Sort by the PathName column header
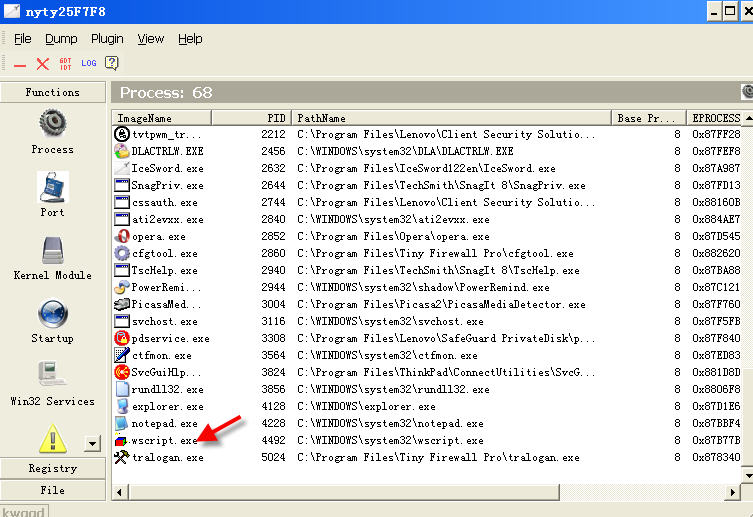 click(x=451, y=118)
